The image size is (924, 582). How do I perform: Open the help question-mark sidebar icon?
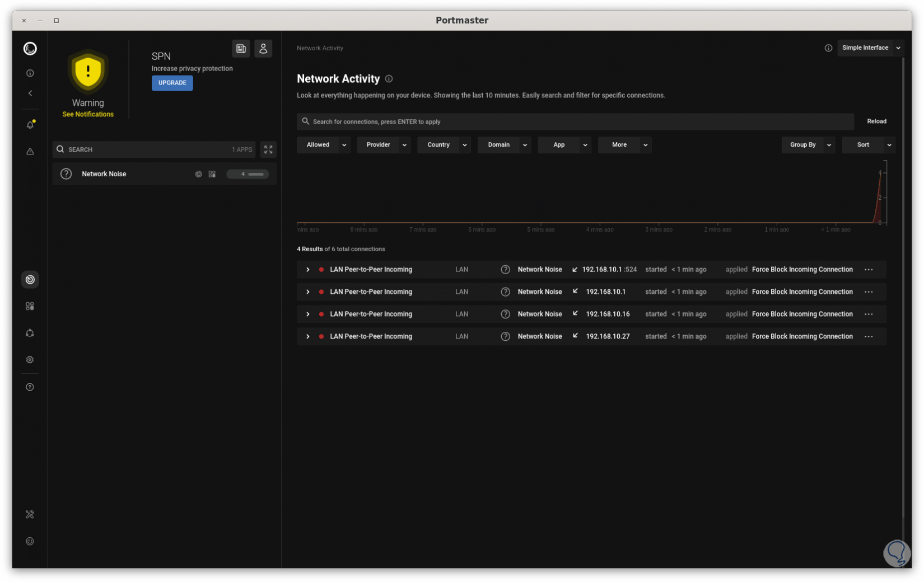30,387
